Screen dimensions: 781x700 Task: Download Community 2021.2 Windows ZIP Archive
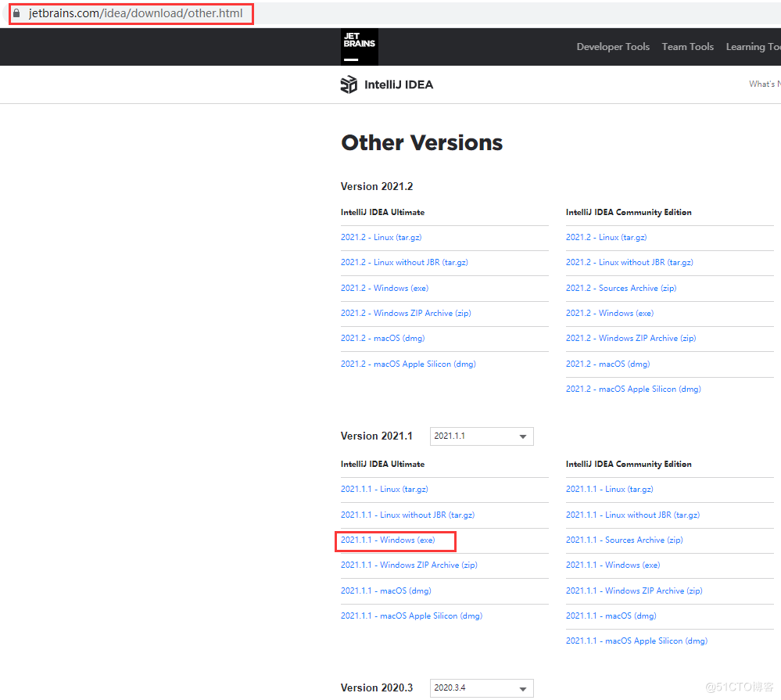(631, 339)
